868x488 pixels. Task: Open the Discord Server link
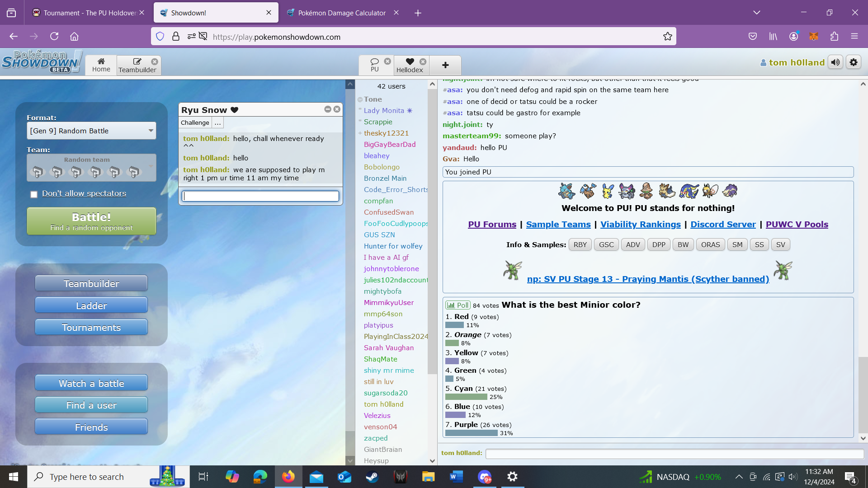coord(723,224)
